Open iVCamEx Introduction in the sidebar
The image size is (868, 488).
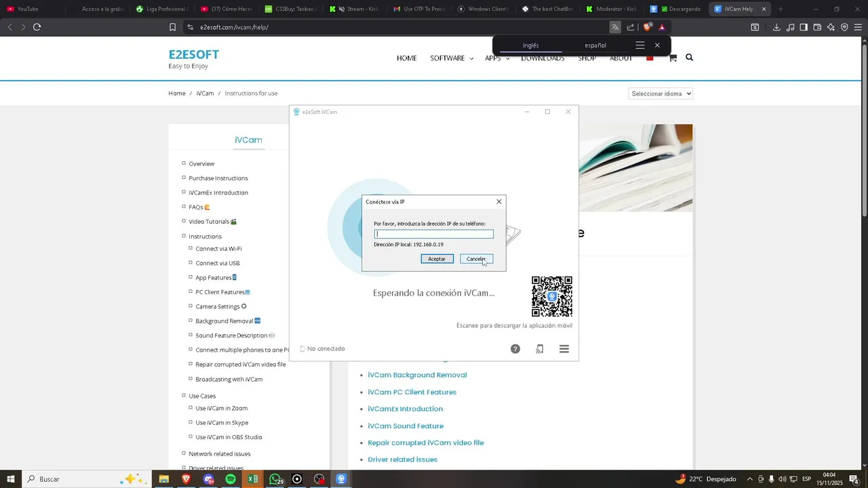(x=218, y=192)
